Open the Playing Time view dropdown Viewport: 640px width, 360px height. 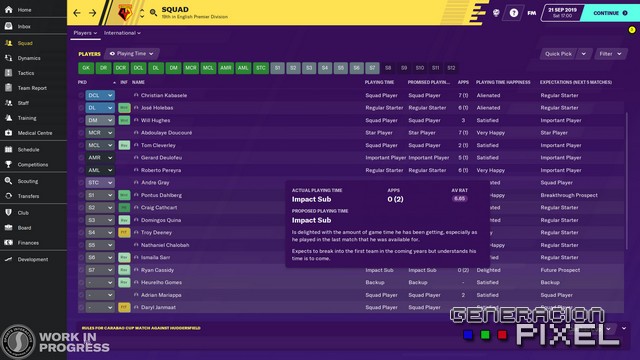click(132, 53)
